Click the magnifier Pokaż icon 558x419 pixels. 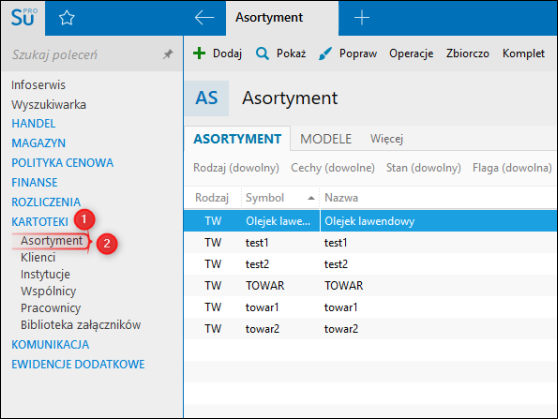[x=262, y=54]
